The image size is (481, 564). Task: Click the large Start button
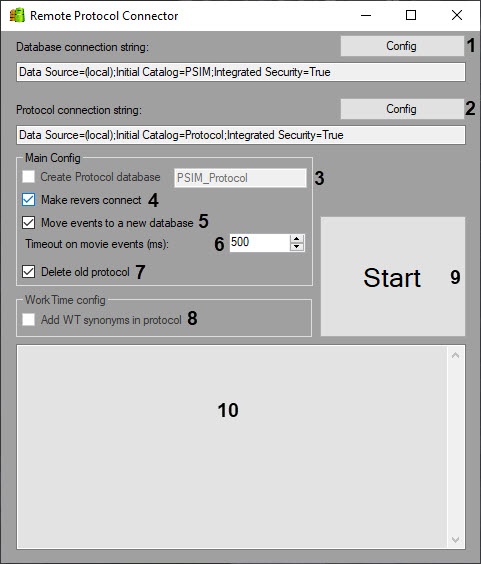(393, 277)
